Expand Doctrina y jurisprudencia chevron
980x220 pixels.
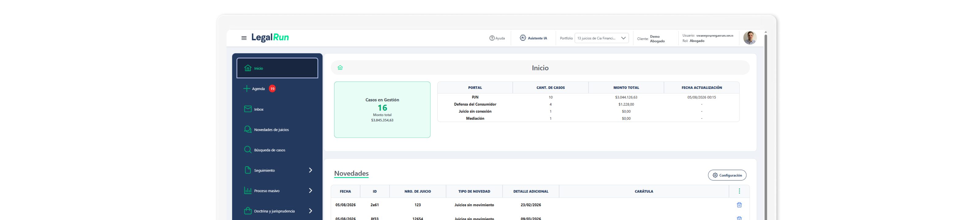(x=311, y=211)
